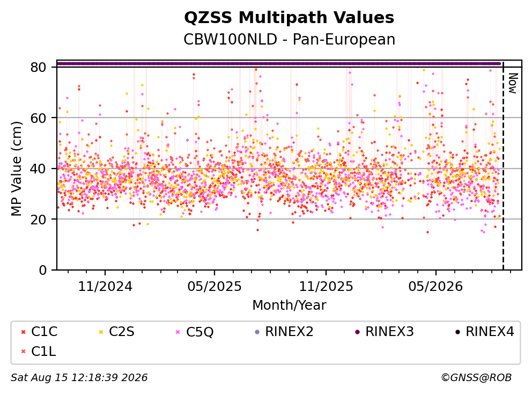
Task: Click the MP Value (cm) axis label
Action: click(16, 169)
